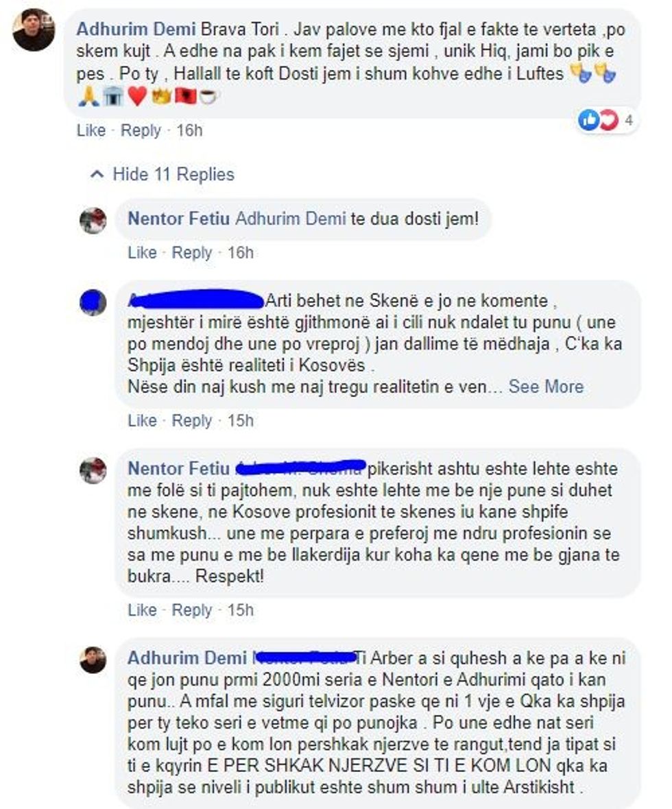
Task: Expand comment with See More
Action: pyautogui.click(x=546, y=387)
